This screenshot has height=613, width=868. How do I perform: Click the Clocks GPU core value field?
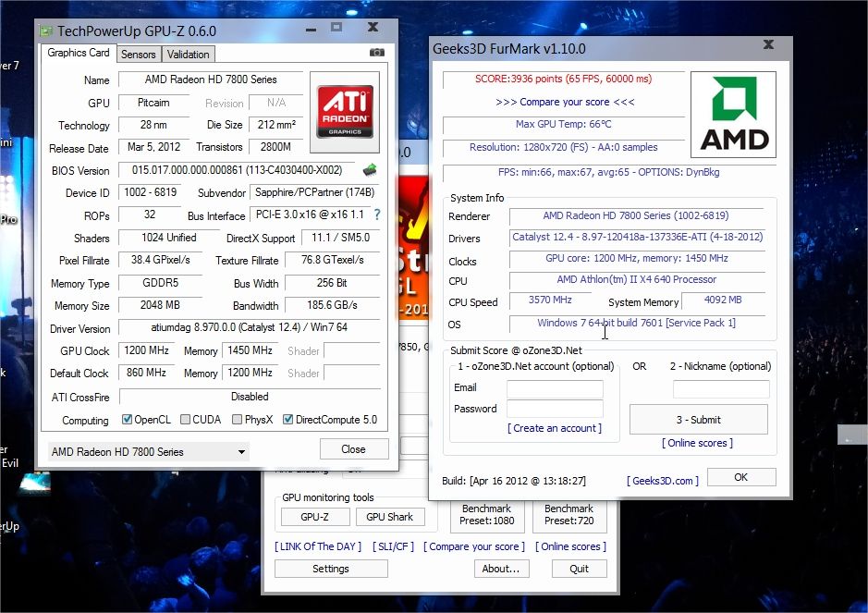637,259
